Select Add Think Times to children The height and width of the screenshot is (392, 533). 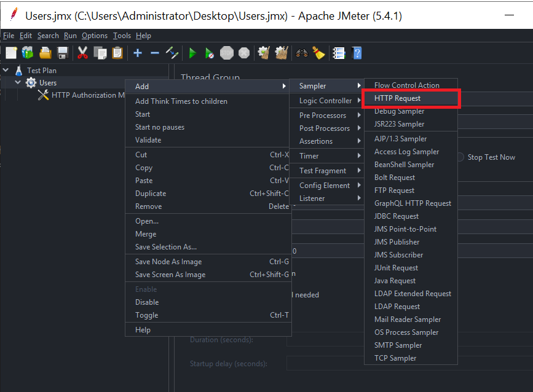208,101
